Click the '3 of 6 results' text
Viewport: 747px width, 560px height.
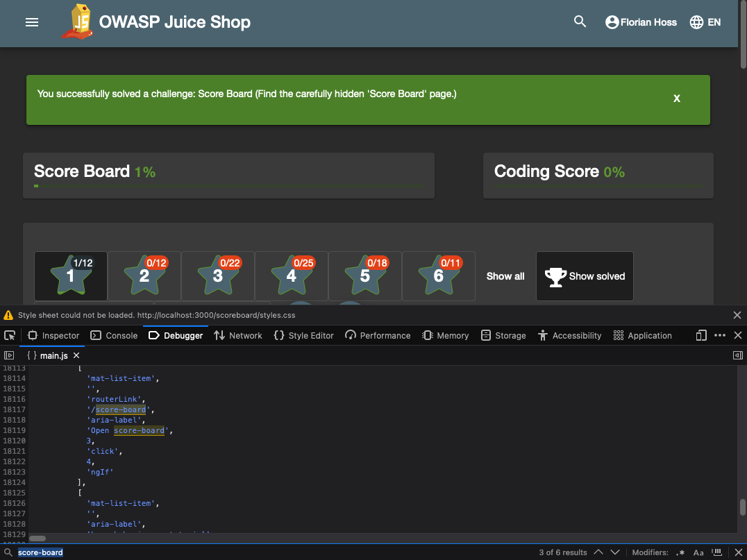point(562,553)
